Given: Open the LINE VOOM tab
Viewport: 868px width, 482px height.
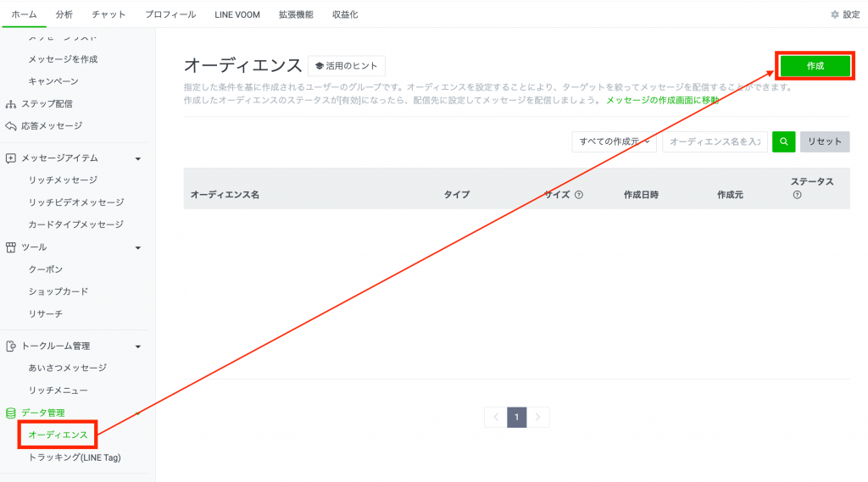Looking at the screenshot, I should tap(237, 15).
